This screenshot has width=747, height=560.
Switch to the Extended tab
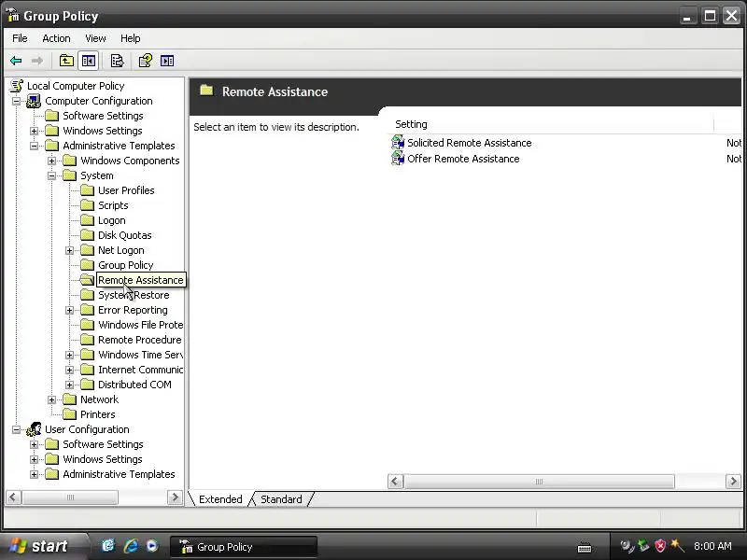point(220,499)
